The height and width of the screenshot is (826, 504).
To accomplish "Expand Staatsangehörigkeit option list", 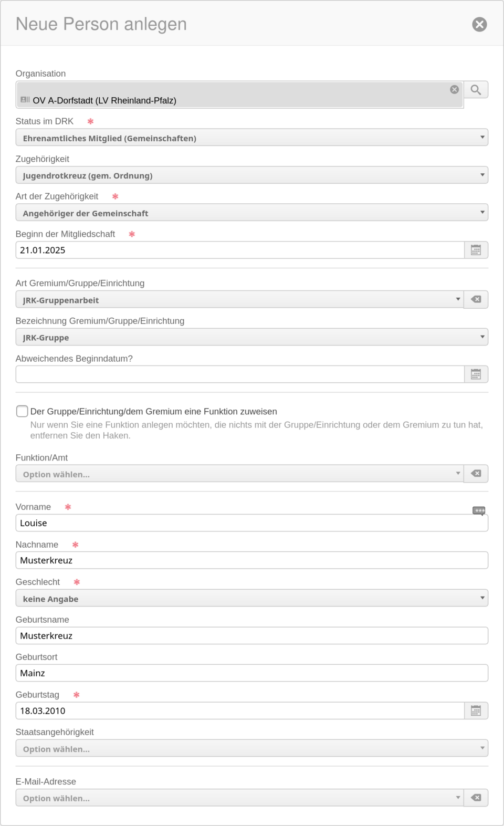I will pyautogui.click(x=252, y=748).
